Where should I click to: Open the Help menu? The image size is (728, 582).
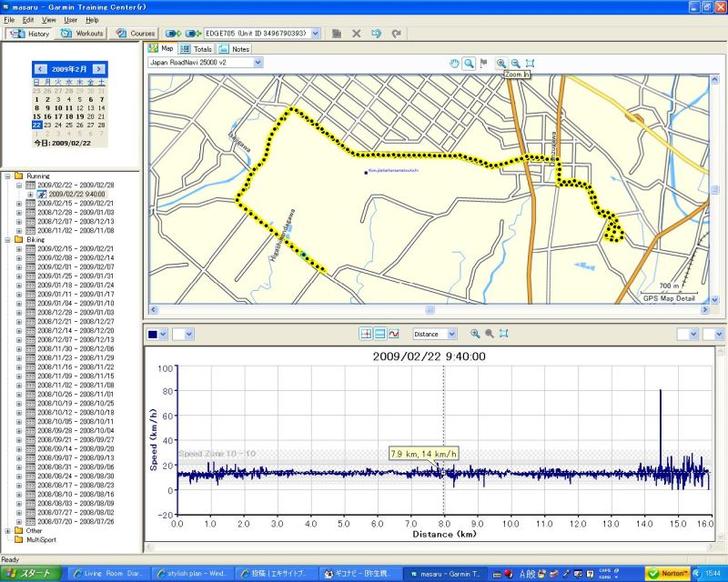[92, 20]
